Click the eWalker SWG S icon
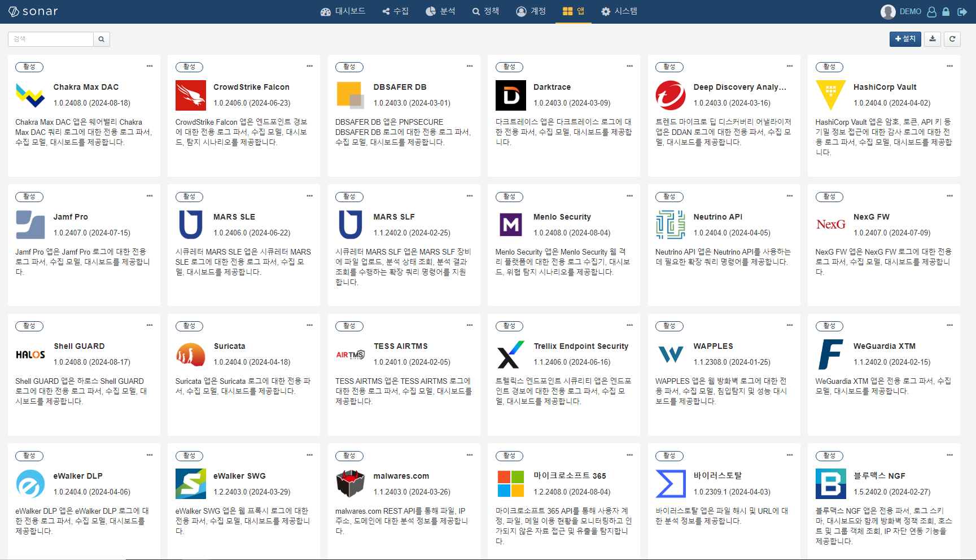The height and width of the screenshot is (560, 976). [191, 484]
